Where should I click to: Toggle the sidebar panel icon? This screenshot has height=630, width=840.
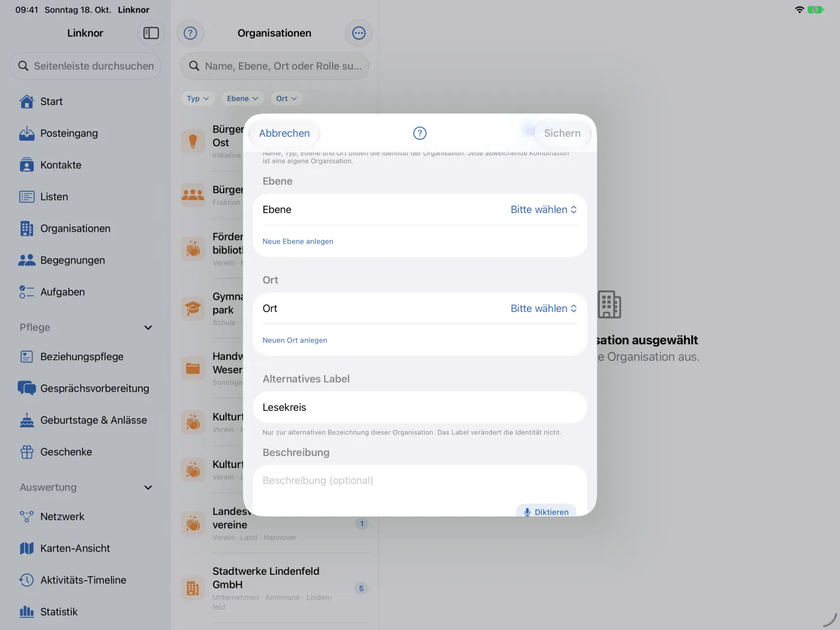[151, 33]
